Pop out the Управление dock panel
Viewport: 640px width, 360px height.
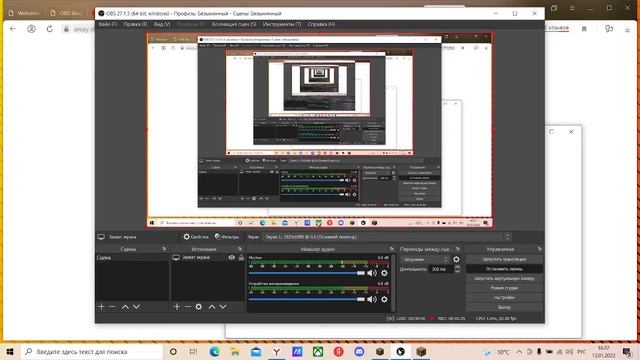pos(540,249)
